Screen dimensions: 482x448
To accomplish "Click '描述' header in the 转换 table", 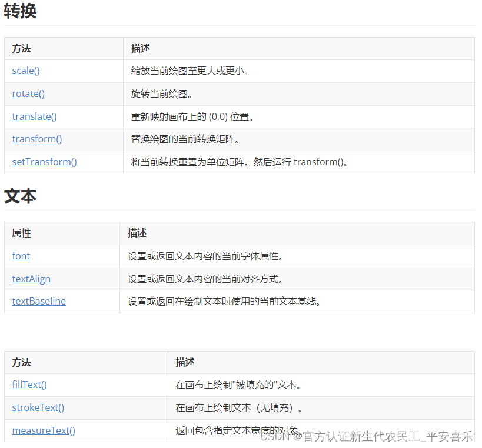I will pyautogui.click(x=141, y=49).
